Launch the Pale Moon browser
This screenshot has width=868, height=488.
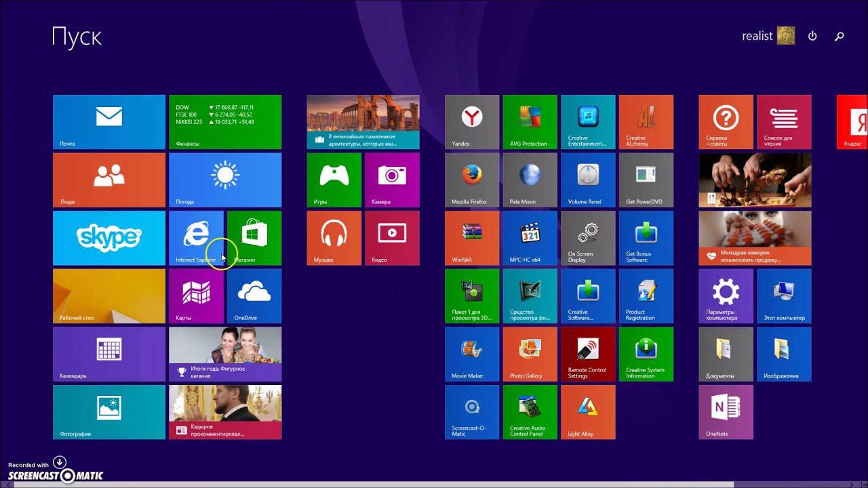tap(530, 180)
